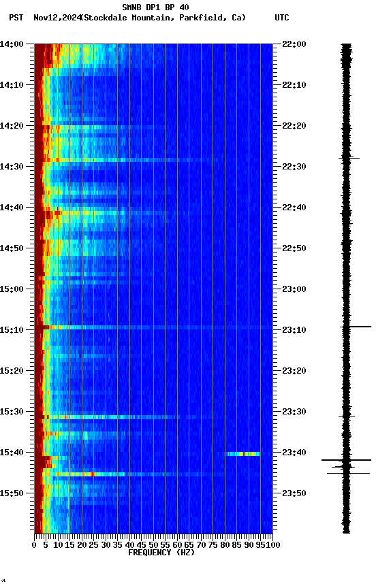Viewport: 376px width, 588px height.
Task: Click the 22:40 UTC time label
Action: coord(294,208)
